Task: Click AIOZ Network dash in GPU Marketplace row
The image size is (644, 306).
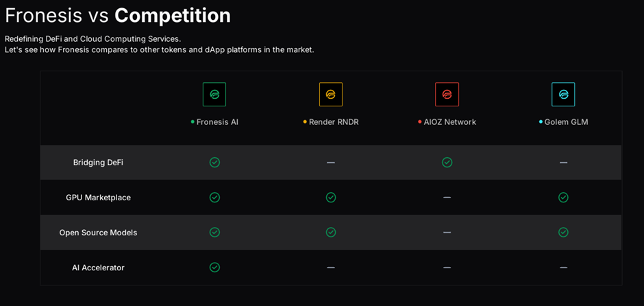Action: (447, 198)
